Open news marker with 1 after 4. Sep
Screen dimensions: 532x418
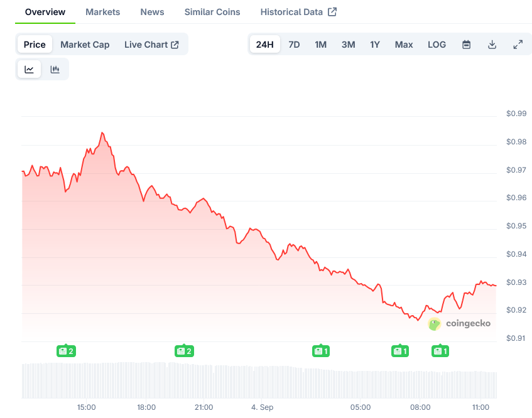pyautogui.click(x=320, y=351)
